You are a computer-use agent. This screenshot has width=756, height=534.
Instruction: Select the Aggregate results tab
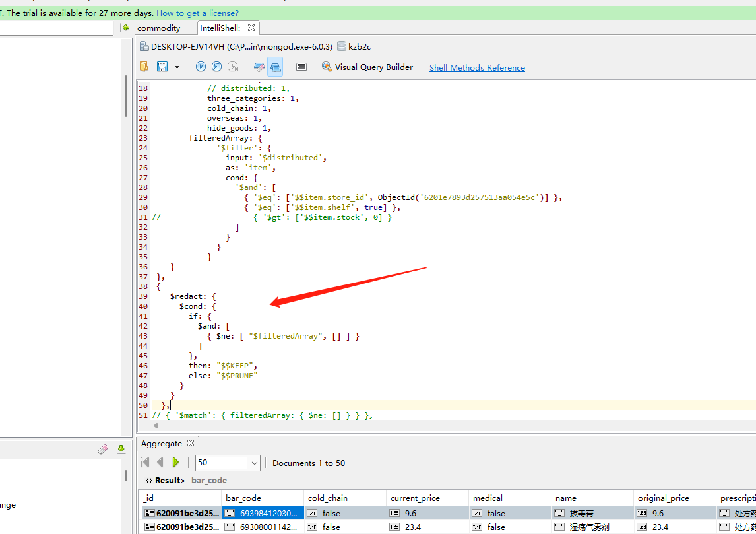click(x=162, y=444)
